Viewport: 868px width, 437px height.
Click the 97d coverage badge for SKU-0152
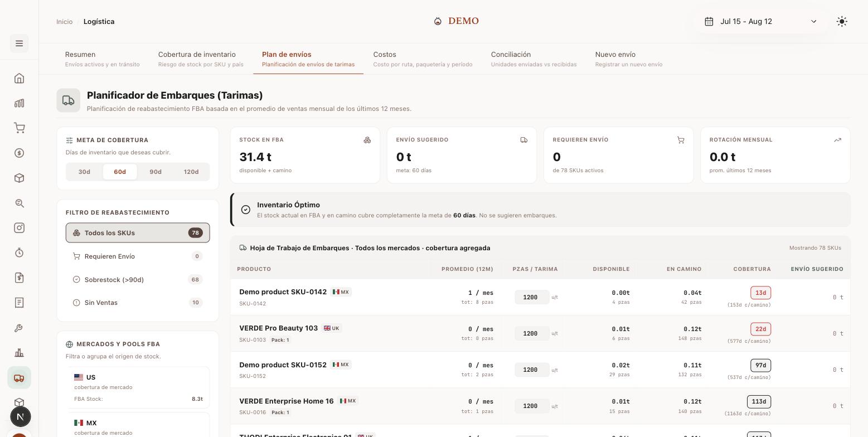click(760, 366)
